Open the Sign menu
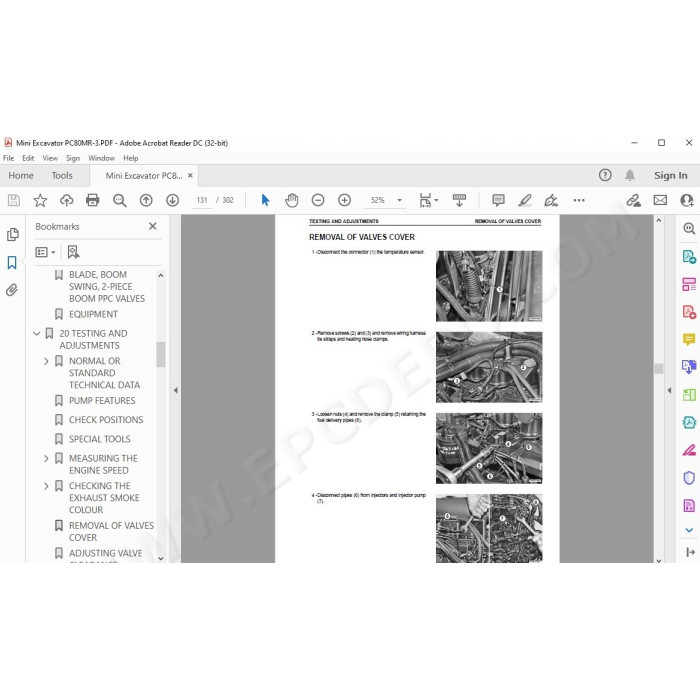This screenshot has width=700, height=700. click(73, 158)
